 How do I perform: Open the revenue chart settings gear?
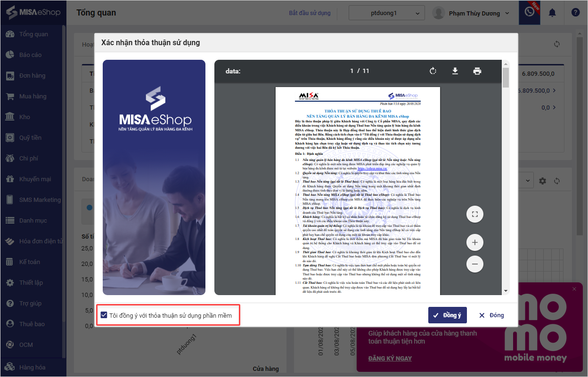543,181
